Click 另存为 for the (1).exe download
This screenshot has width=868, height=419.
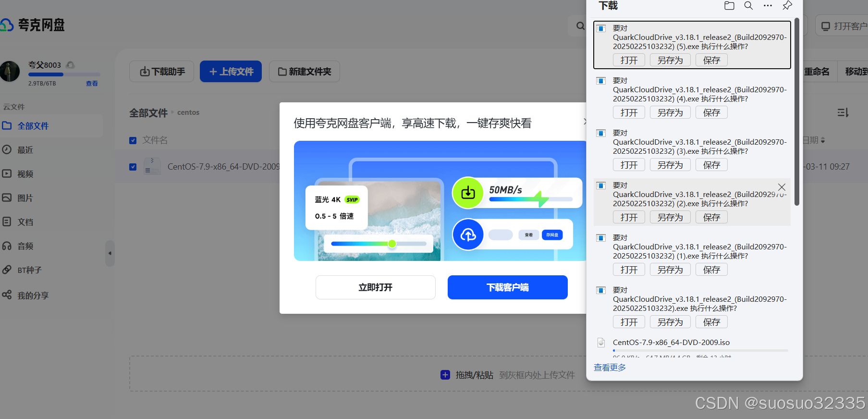click(670, 270)
